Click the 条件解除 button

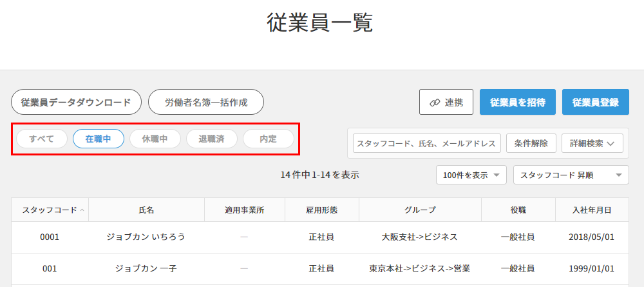click(x=531, y=143)
